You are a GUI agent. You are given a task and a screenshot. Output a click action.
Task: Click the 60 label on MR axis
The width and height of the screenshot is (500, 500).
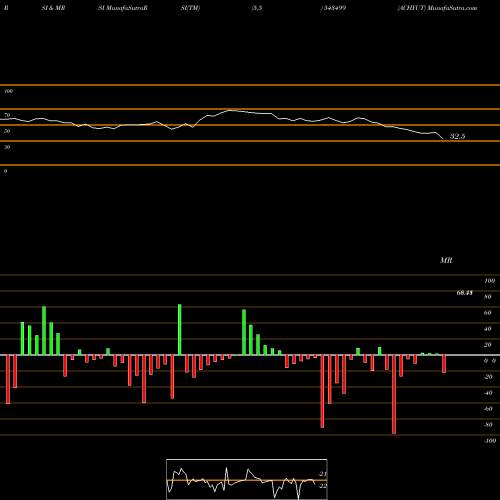488,313
